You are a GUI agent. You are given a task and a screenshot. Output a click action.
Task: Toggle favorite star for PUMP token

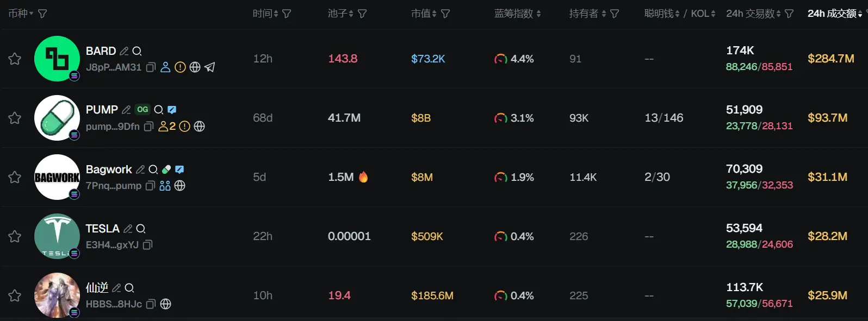15,118
